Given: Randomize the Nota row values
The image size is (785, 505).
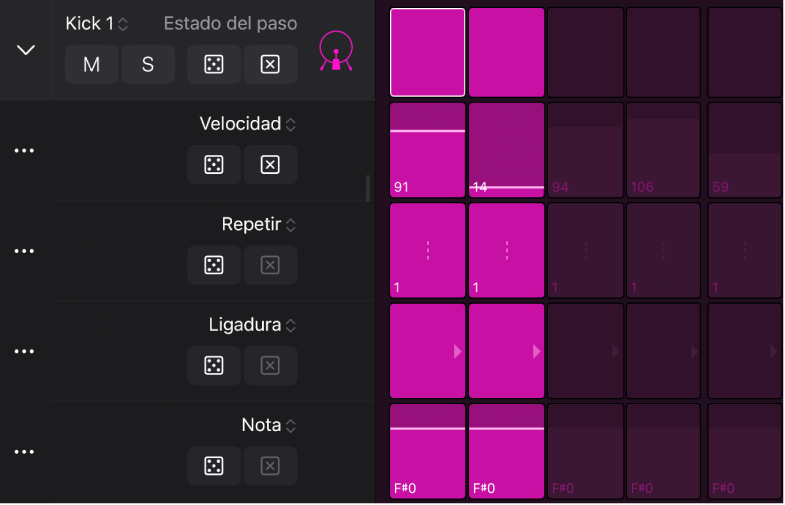Looking at the screenshot, I should pos(213,466).
